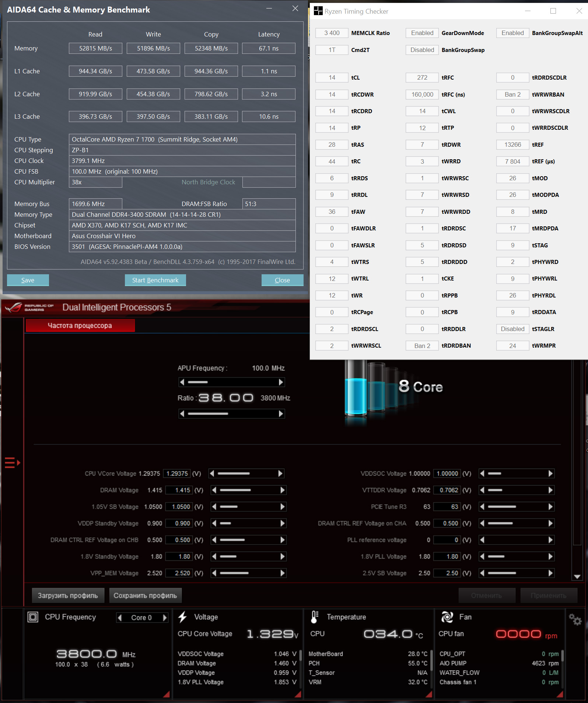Increase VDDP Standby Voltage with right arrow
This screenshot has width=588, height=703.
point(283,523)
